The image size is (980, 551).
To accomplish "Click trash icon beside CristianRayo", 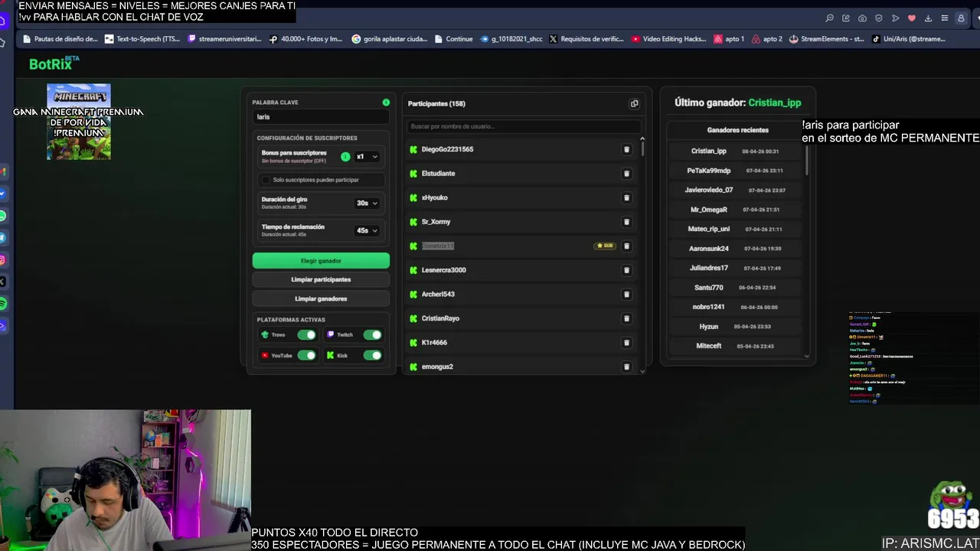I will tap(626, 318).
